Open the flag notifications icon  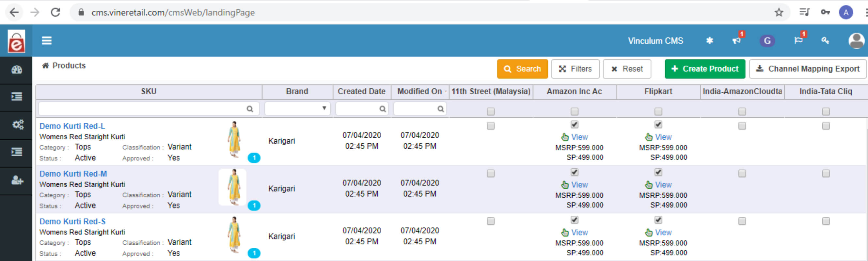(x=798, y=40)
